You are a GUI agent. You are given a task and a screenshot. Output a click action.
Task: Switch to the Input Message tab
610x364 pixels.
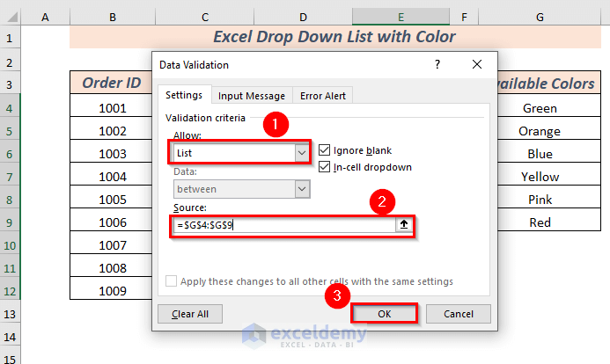point(252,96)
